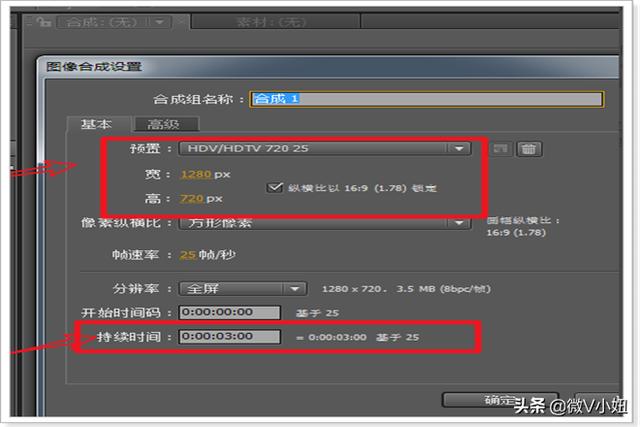The width and height of the screenshot is (640, 427).
Task: Switch to the 基本 tab
Action: (98, 124)
